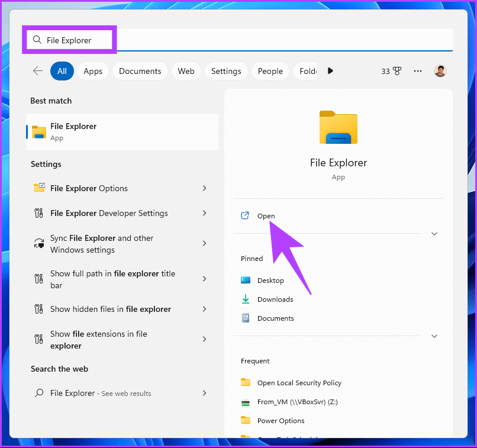Open Local Security Policy frequent item
This screenshot has height=448, width=477.
(x=299, y=383)
